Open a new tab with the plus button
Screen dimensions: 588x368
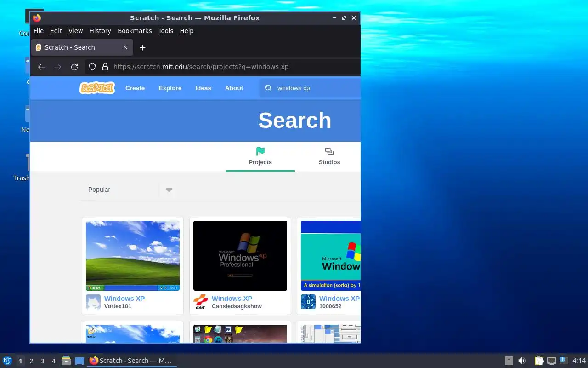pyautogui.click(x=142, y=47)
